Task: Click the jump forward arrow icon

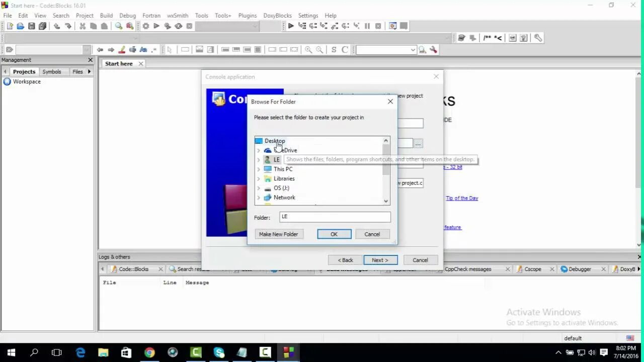Action: (111, 50)
